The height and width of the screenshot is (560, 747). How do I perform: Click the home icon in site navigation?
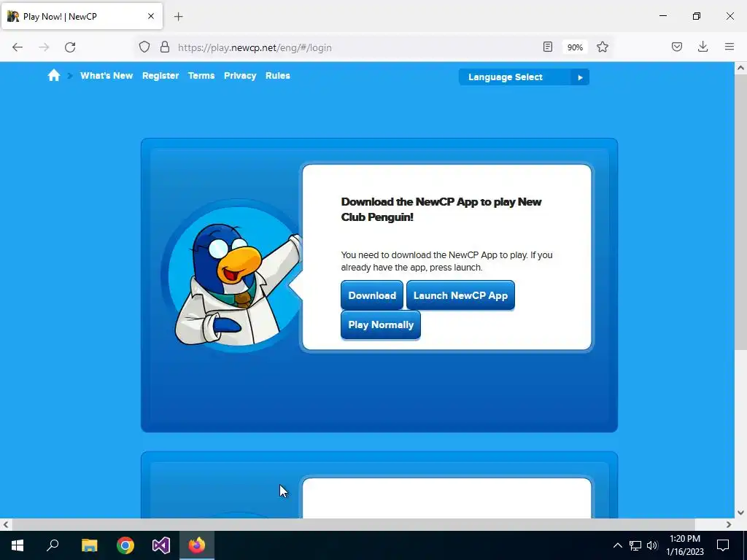tap(54, 76)
